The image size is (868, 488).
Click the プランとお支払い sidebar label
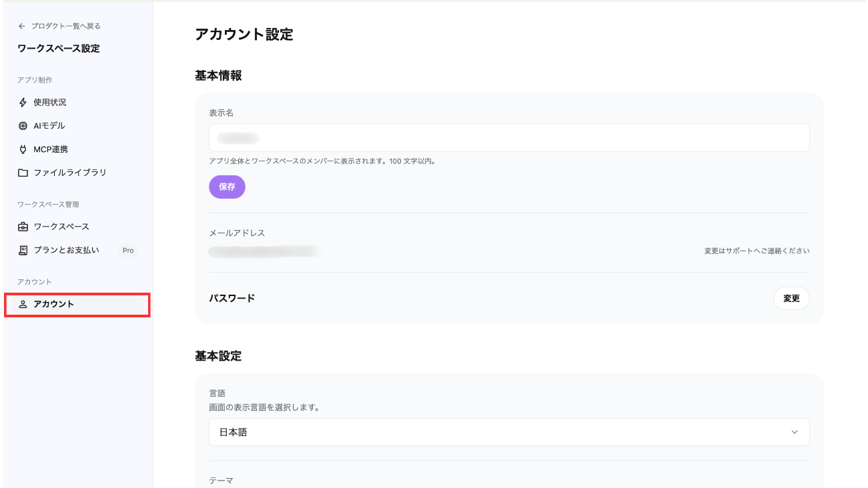pos(67,250)
